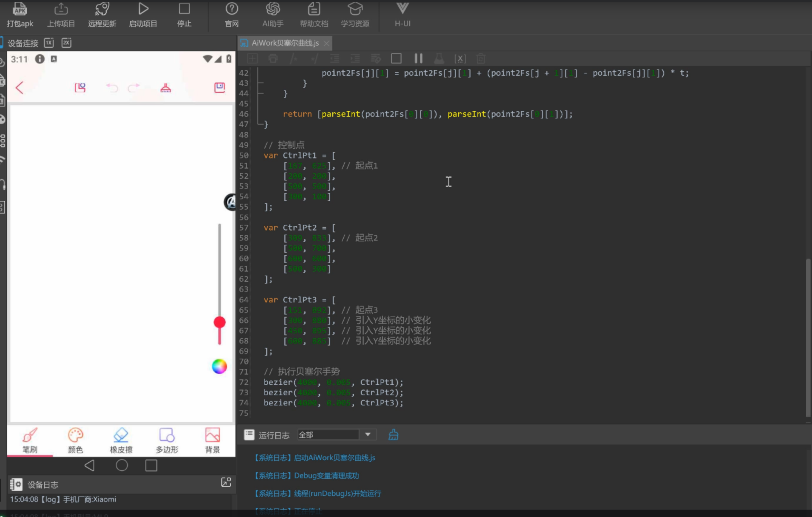Start the project with 启动项目
The width and height of the screenshot is (812, 517).
pyautogui.click(x=143, y=15)
